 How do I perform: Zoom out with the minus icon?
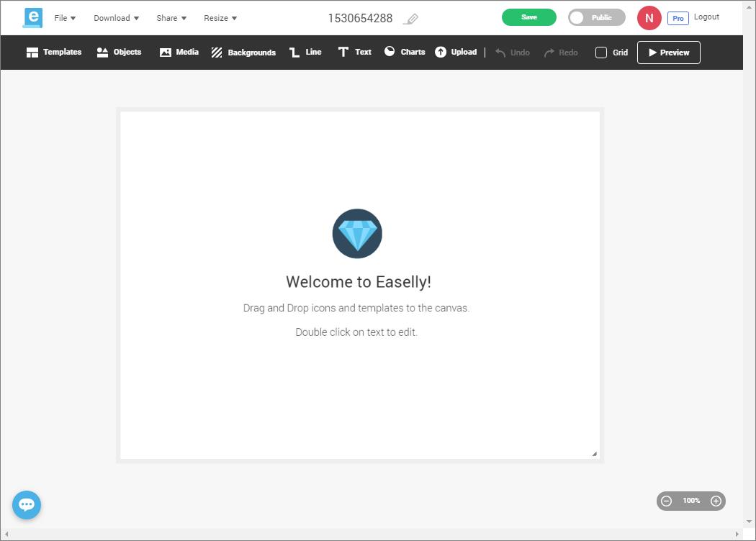[x=666, y=501]
